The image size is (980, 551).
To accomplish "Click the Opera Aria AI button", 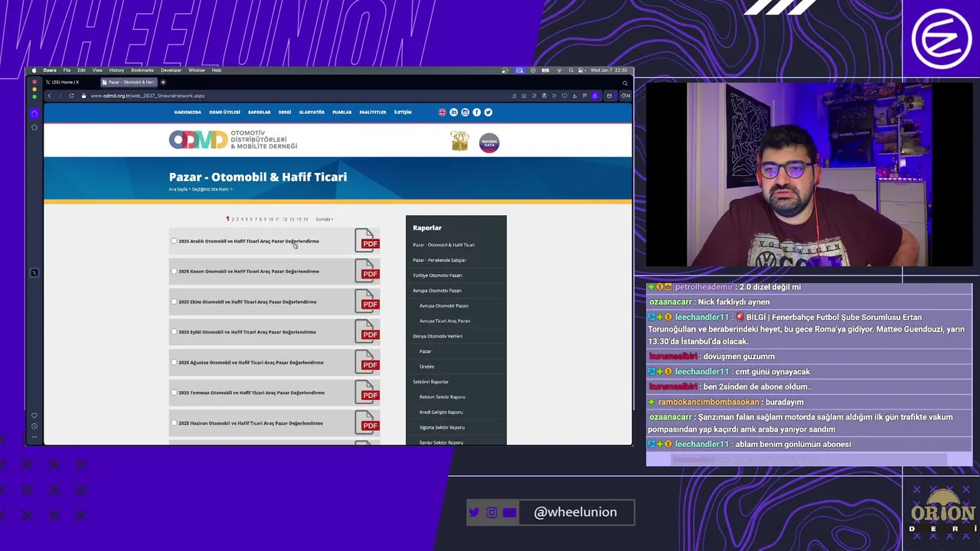I will (626, 96).
